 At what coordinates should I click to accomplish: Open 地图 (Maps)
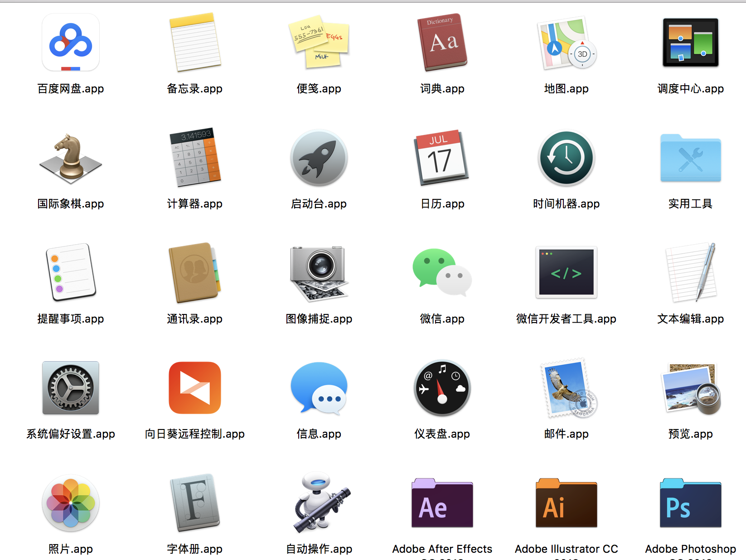[x=566, y=42]
